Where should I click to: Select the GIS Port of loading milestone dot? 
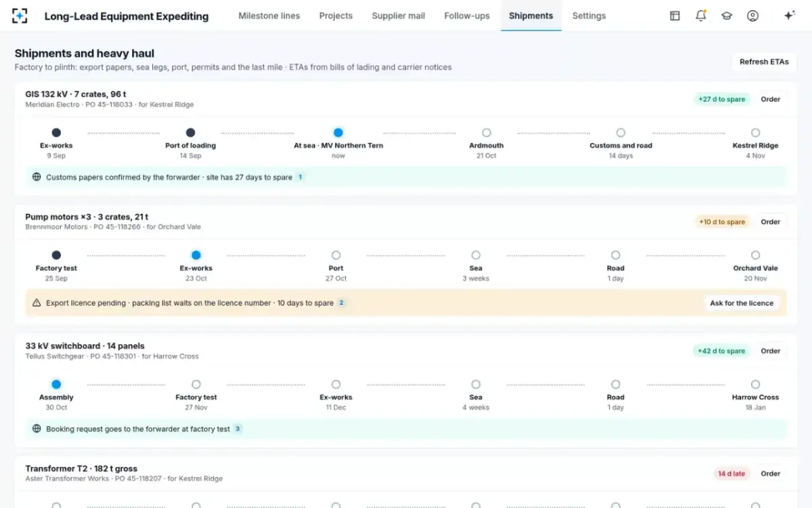click(191, 133)
